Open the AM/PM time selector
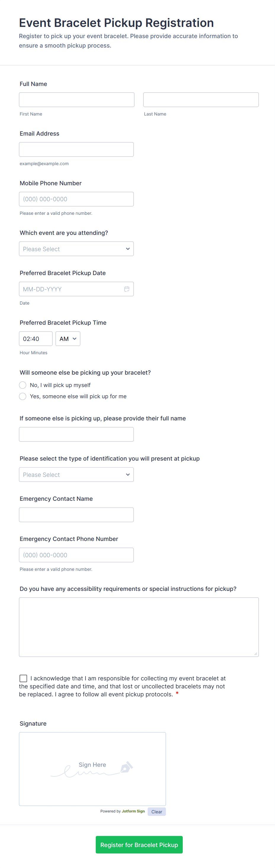The width and height of the screenshot is (275, 868). (67, 338)
